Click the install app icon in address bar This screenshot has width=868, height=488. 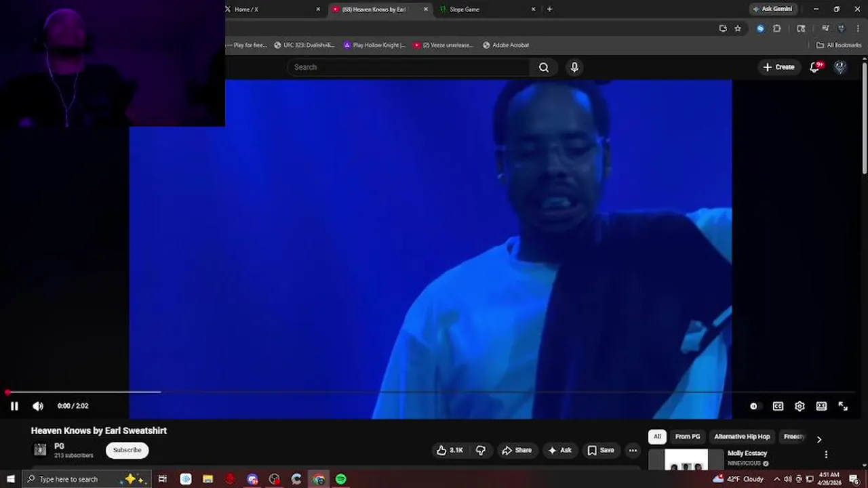click(723, 28)
